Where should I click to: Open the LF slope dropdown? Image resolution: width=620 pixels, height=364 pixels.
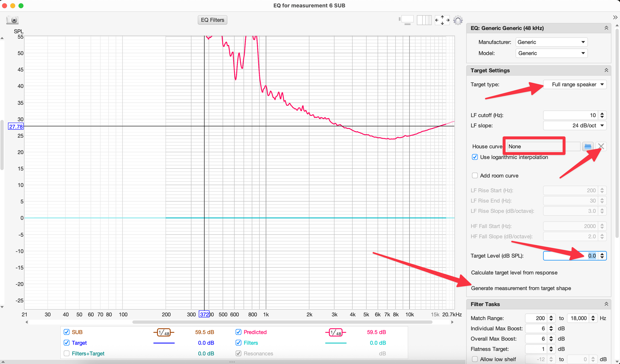(575, 125)
